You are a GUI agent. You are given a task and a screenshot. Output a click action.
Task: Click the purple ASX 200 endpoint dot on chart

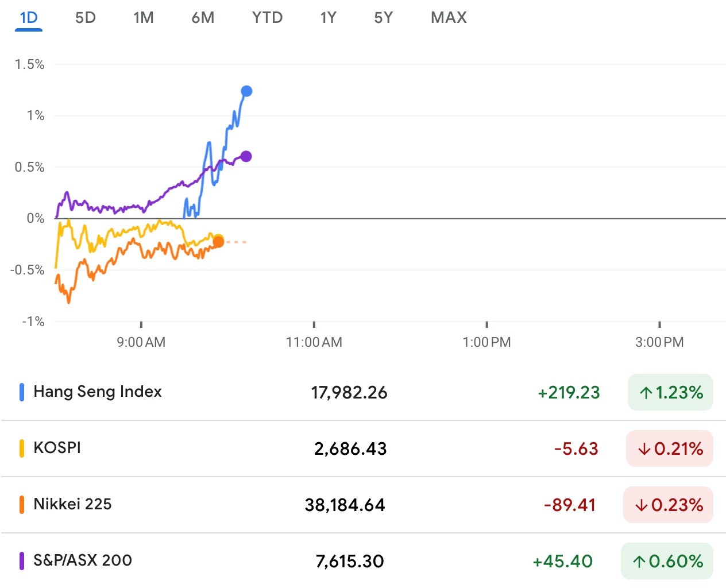click(x=246, y=156)
